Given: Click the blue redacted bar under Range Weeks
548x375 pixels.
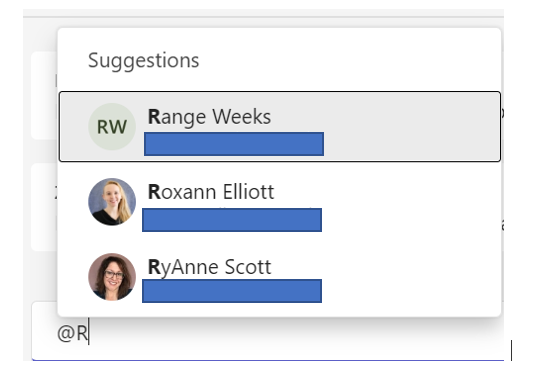Looking at the screenshot, I should 234,144.
